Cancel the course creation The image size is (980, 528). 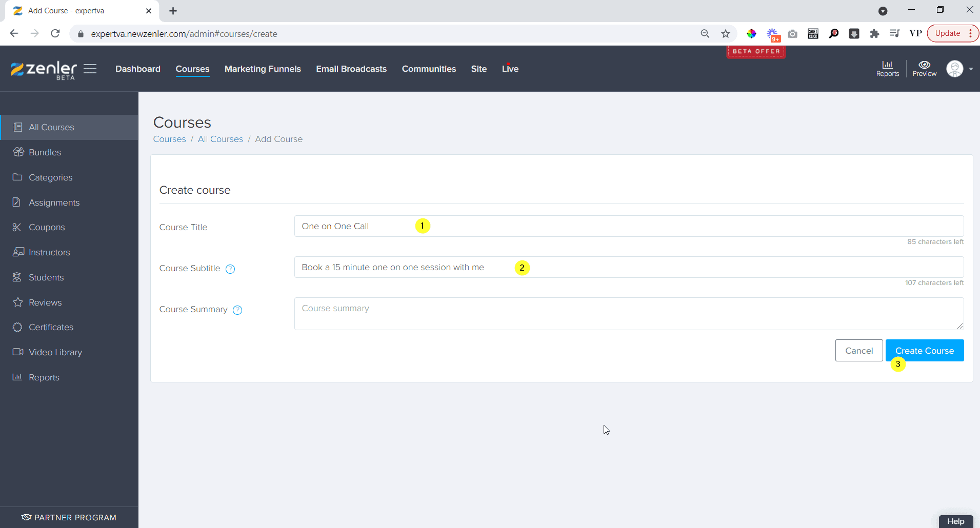(x=858, y=350)
